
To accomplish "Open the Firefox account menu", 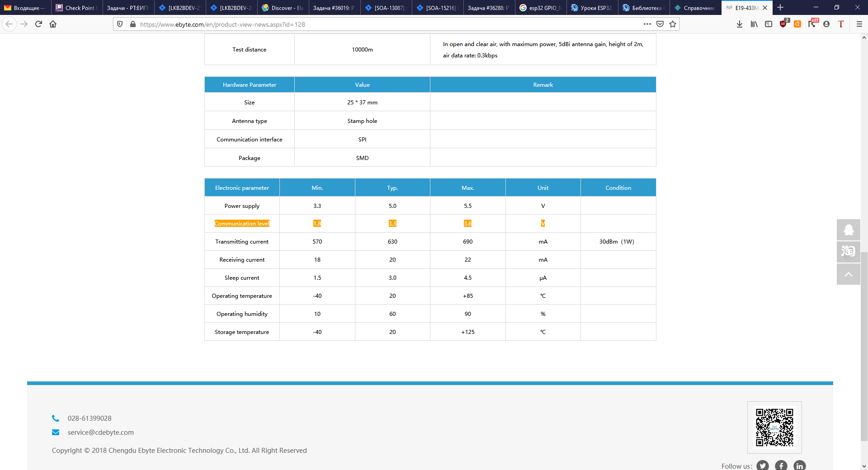I will tap(826, 24).
